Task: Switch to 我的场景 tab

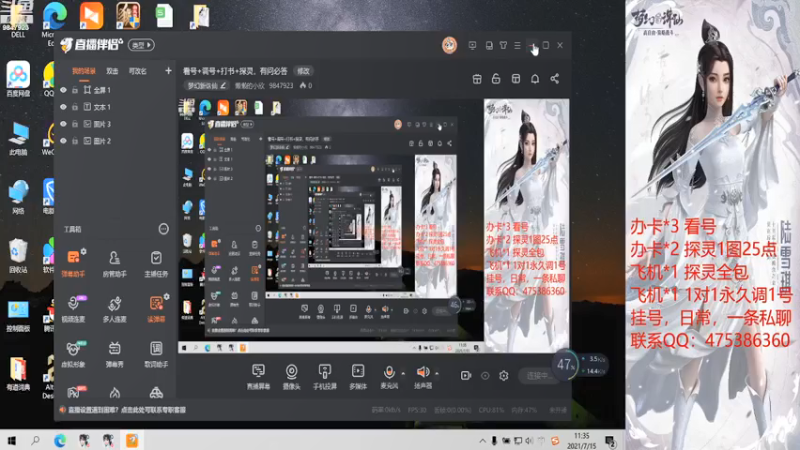Action: tap(84, 71)
